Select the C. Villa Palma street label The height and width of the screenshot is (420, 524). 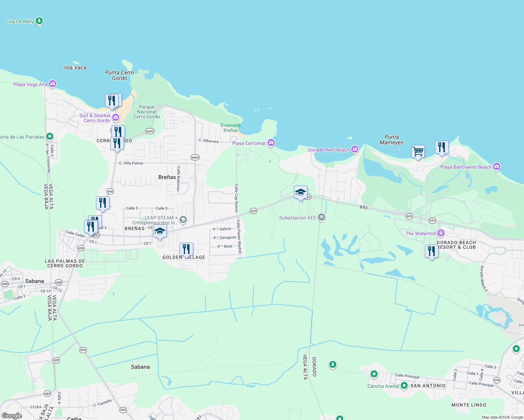(131, 163)
